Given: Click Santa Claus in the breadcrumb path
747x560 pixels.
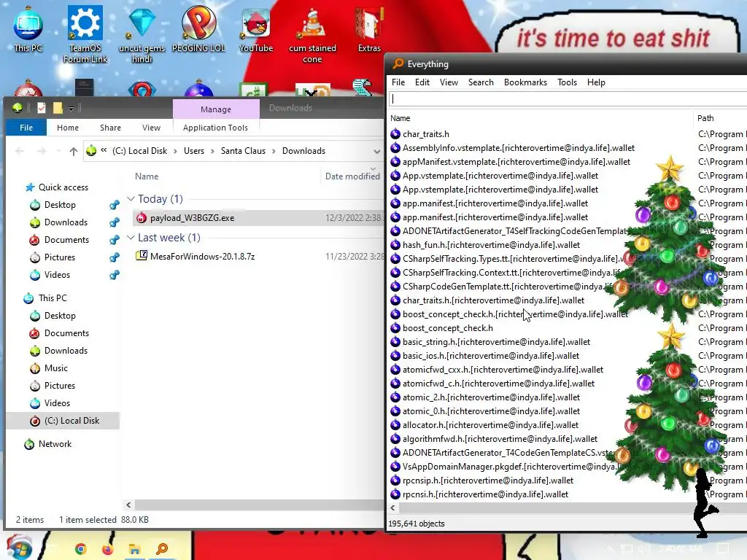Looking at the screenshot, I should 243,151.
